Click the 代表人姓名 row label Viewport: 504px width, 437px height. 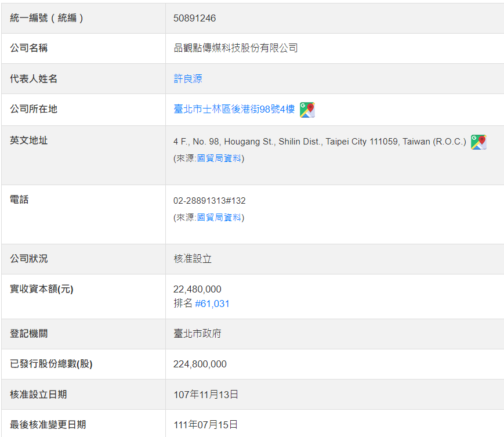[34, 79]
